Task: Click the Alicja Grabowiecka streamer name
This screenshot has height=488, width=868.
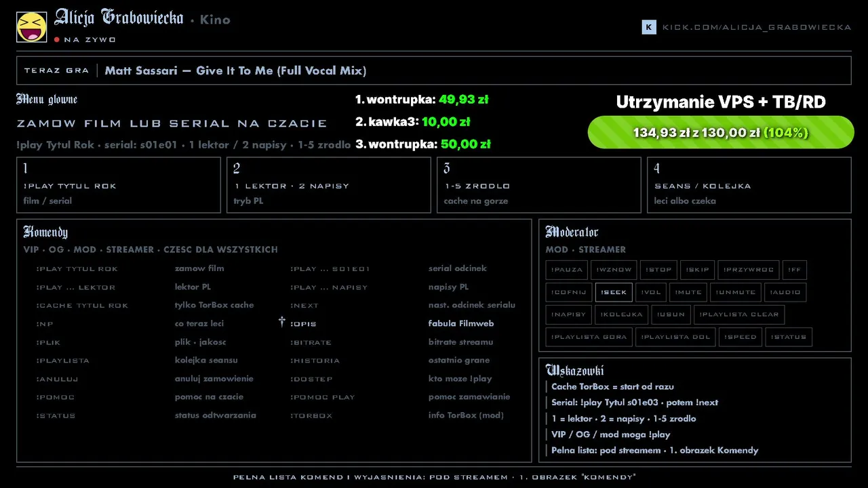Action: tap(119, 18)
